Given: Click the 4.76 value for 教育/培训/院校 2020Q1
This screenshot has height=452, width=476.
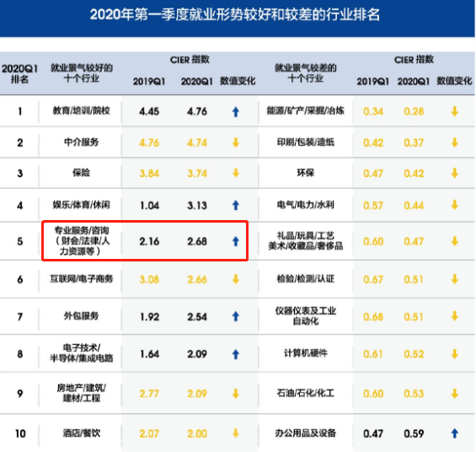Looking at the screenshot, I should (x=197, y=111).
